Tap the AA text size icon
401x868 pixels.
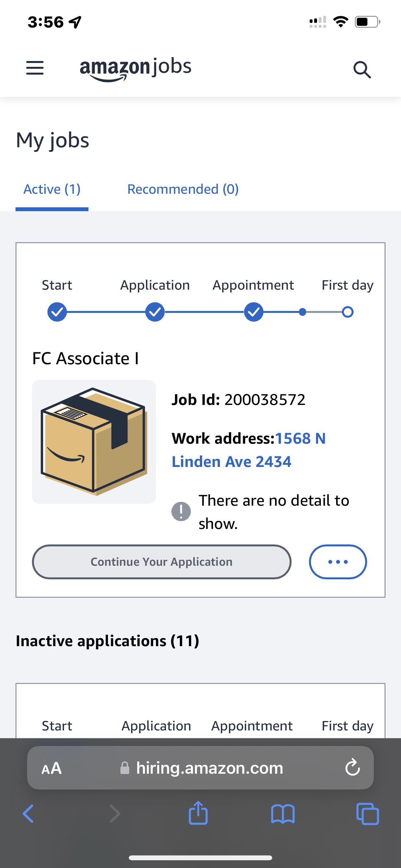click(x=51, y=769)
